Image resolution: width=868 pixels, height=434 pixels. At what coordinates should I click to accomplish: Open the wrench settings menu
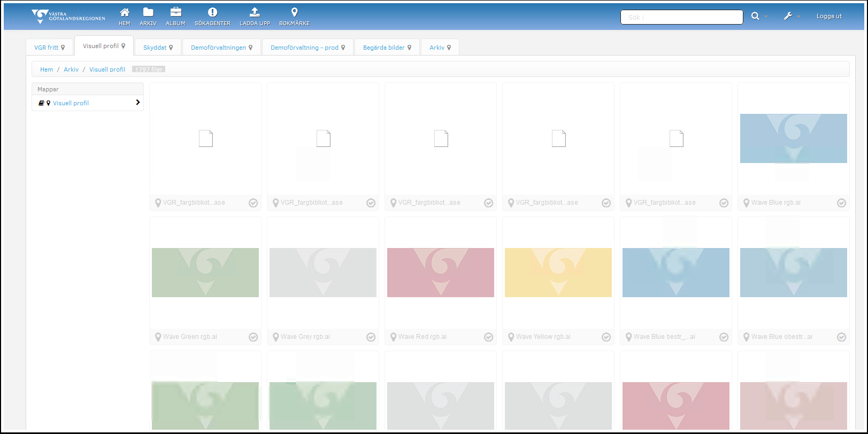[788, 17]
